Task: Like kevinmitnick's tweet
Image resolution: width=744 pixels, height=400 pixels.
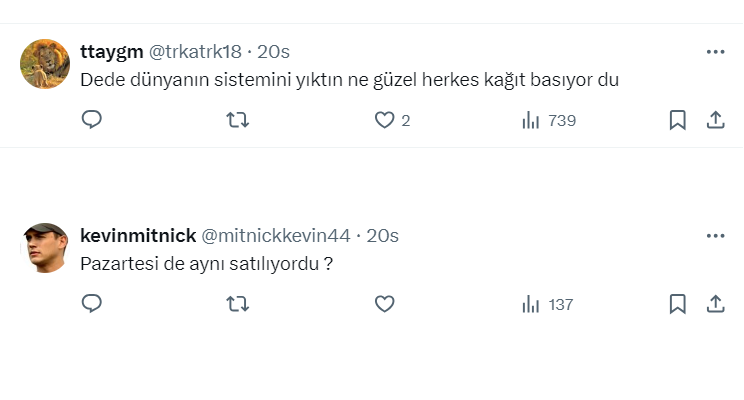Action: [x=385, y=304]
